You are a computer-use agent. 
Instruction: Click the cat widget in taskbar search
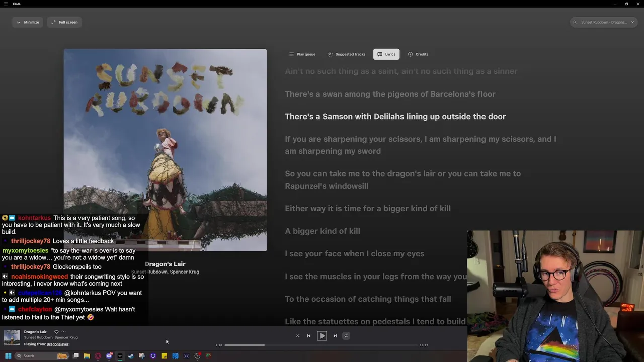coord(62,356)
